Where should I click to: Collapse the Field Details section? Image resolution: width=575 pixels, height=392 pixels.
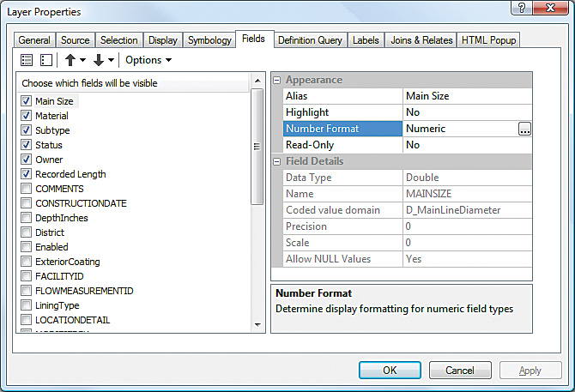click(277, 161)
